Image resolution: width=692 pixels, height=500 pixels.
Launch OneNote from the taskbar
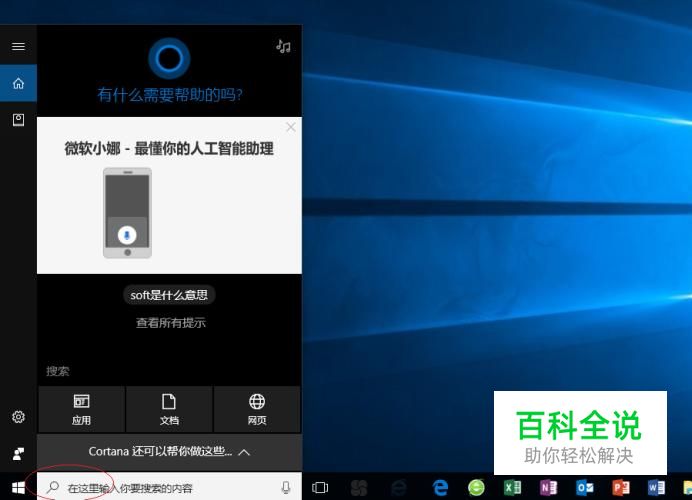[549, 487]
